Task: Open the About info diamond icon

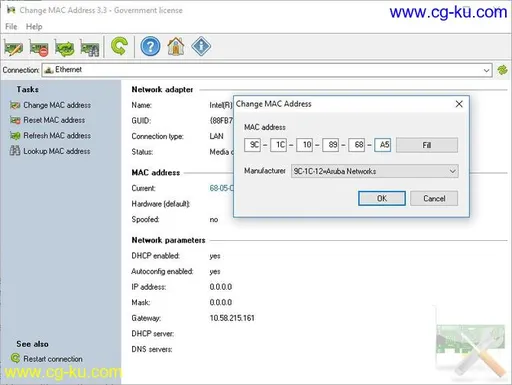Action: pyautogui.click(x=201, y=46)
